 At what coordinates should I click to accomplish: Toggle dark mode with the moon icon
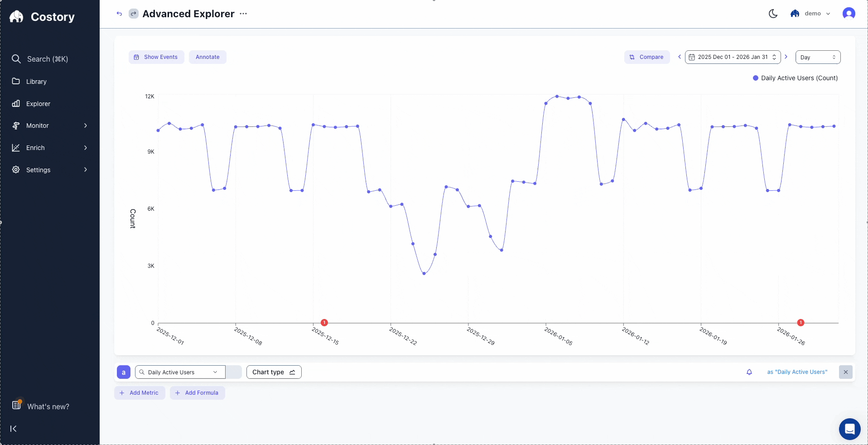(x=773, y=14)
